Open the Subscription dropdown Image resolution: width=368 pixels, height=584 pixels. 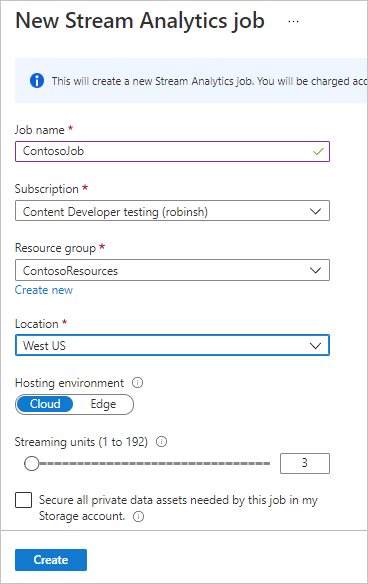[172, 211]
